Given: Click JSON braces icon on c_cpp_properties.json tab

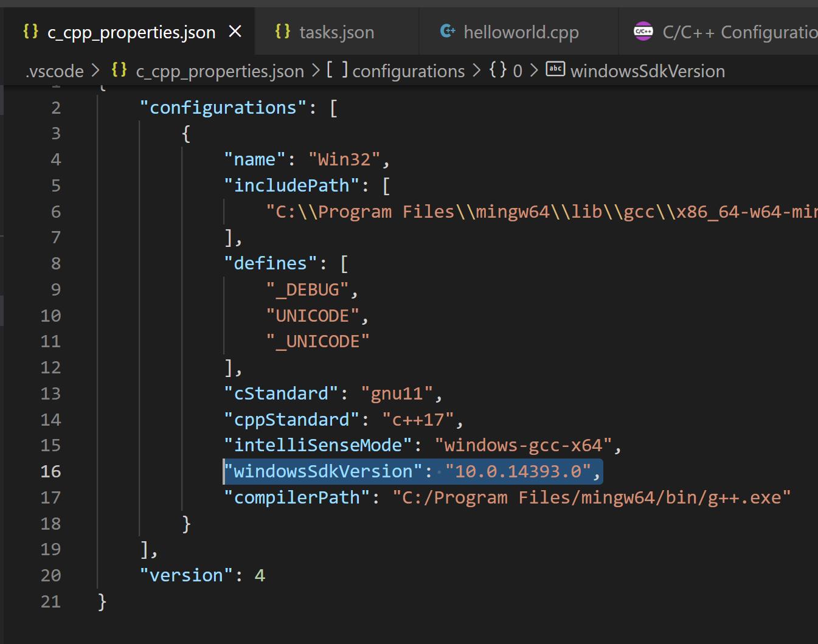Looking at the screenshot, I should [x=30, y=31].
